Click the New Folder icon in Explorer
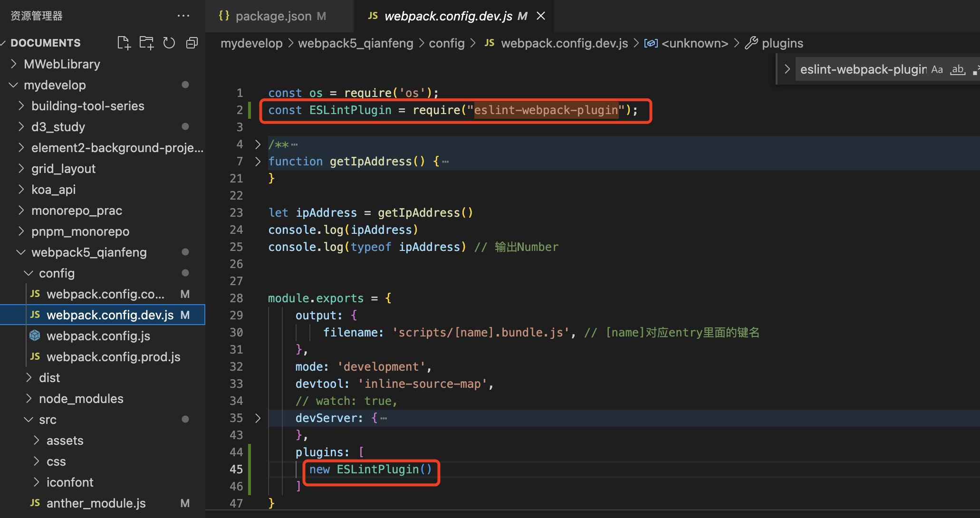 coord(146,43)
